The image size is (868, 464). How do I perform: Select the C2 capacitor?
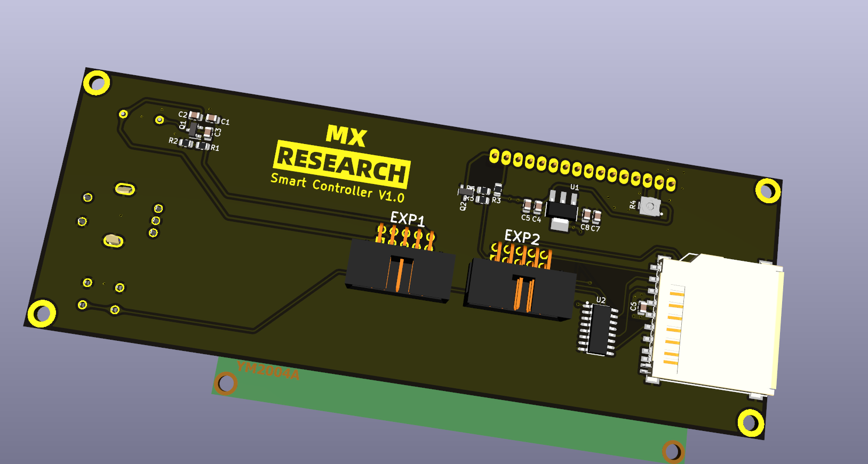pos(195,116)
